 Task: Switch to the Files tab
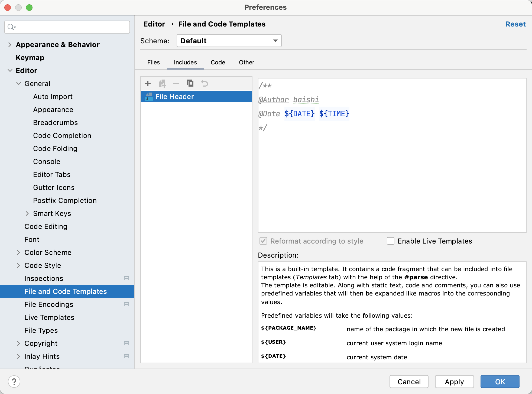(154, 62)
